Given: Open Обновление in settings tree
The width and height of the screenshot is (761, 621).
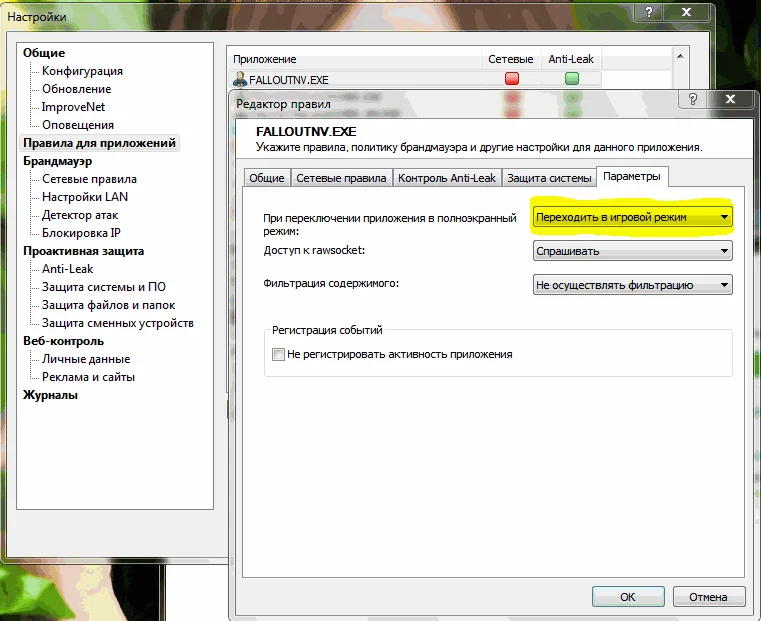Looking at the screenshot, I should (x=76, y=89).
